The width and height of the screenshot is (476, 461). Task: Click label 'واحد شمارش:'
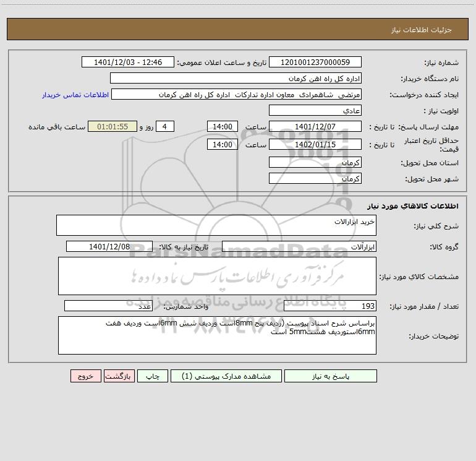[x=186, y=307]
